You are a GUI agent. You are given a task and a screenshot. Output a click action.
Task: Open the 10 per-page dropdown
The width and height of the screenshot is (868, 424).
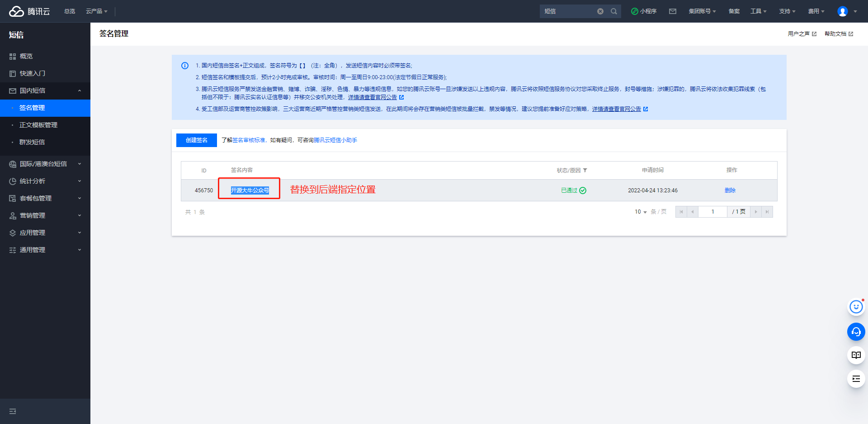641,212
